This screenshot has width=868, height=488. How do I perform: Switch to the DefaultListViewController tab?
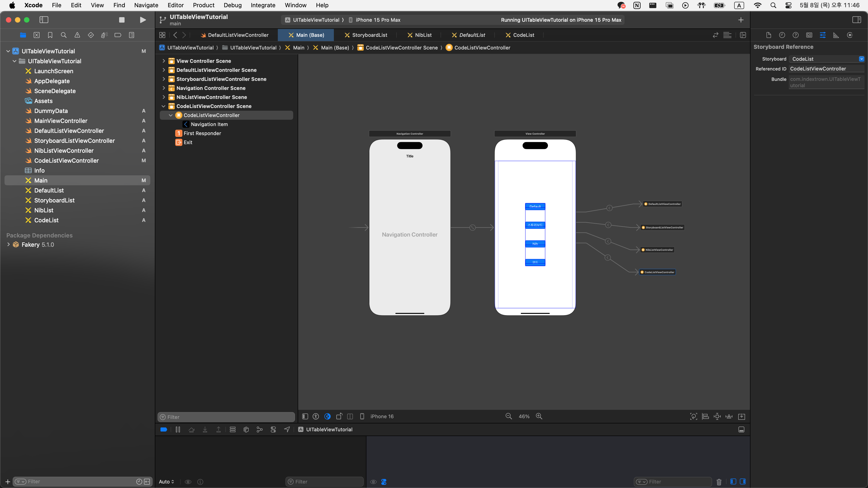[235, 35]
